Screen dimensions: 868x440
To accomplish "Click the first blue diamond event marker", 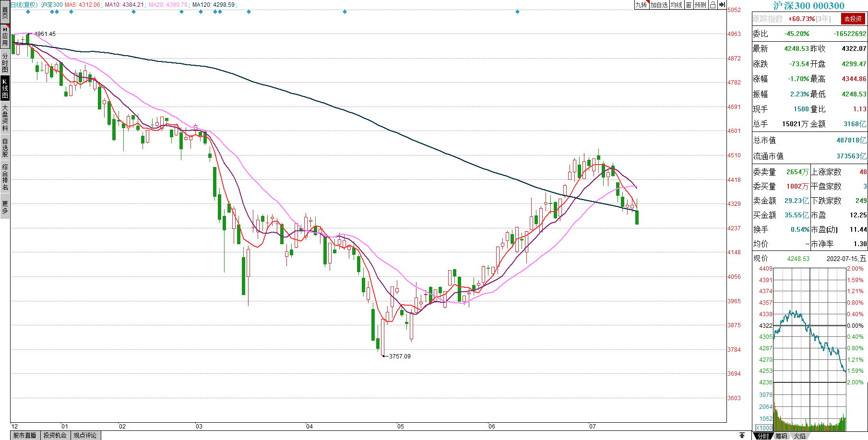I will (28, 12).
